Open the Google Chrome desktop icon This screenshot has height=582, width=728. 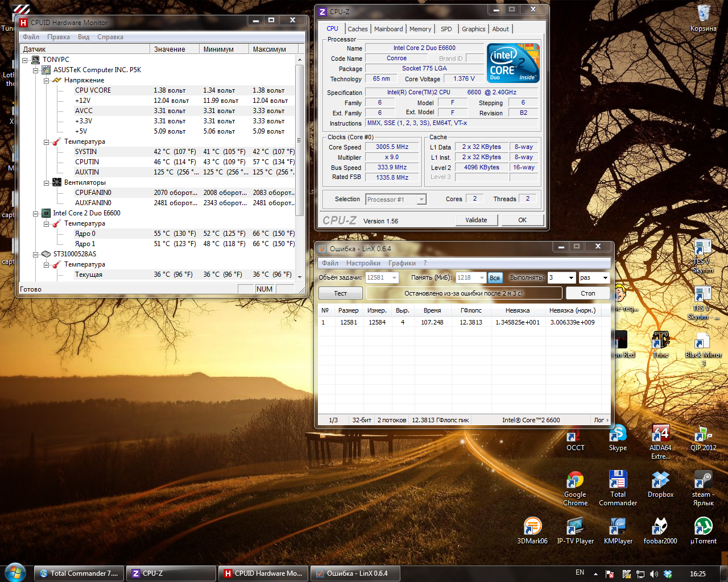point(575,481)
